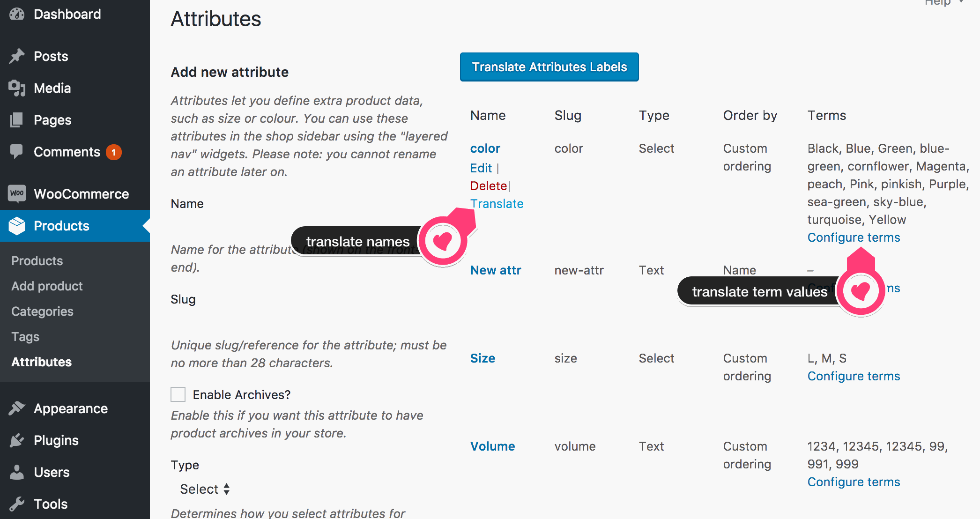Click Delete link for color attribute
The height and width of the screenshot is (519, 980).
[x=489, y=186]
